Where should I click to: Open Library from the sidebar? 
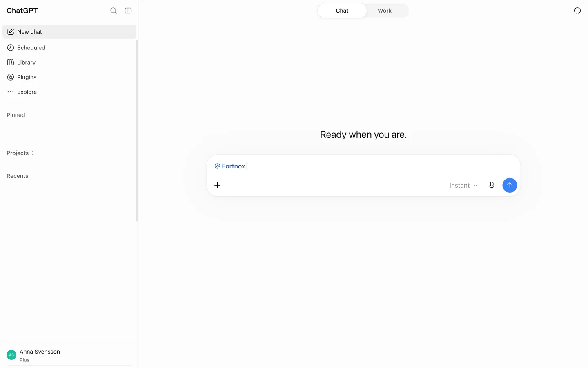click(69, 62)
